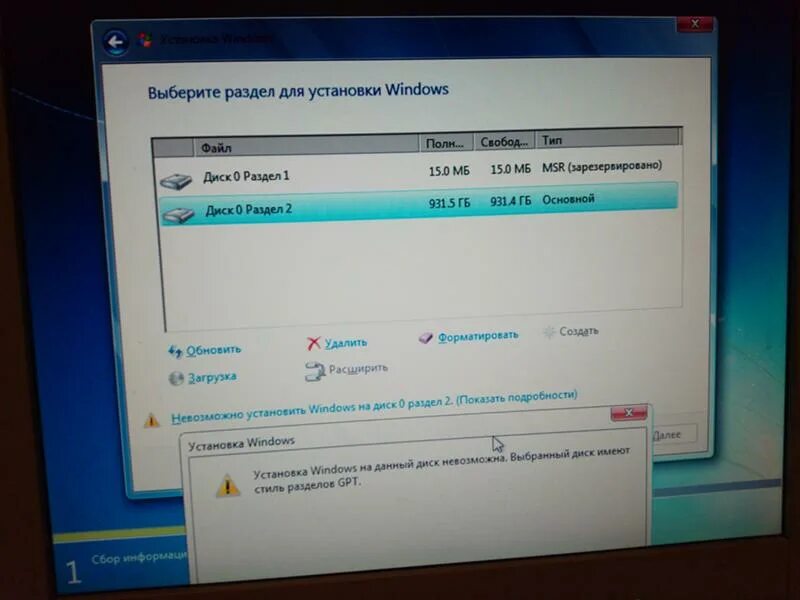Sort by the Файл column header
800x600 pixels.
click(x=306, y=145)
